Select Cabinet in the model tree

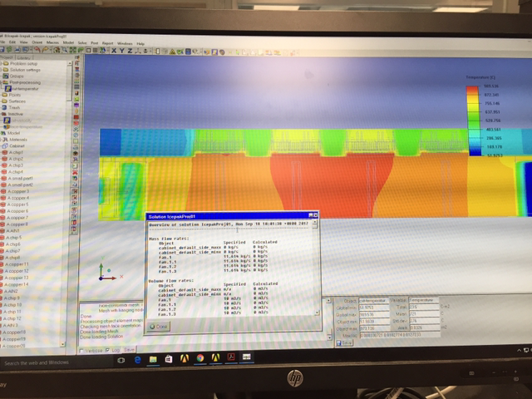click(x=17, y=146)
